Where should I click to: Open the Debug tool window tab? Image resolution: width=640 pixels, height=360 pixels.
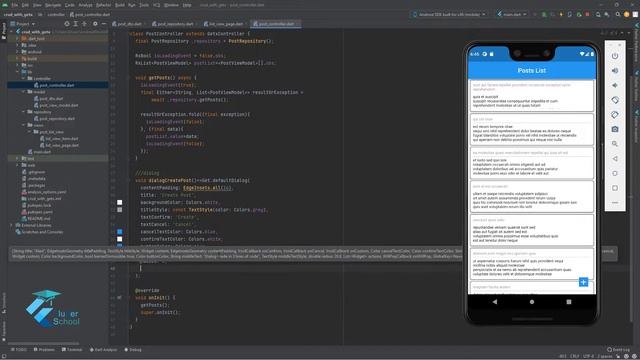[x=133, y=350]
